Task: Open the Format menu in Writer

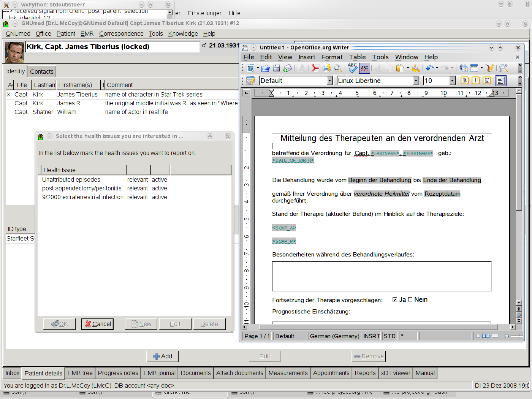Action: click(x=332, y=57)
